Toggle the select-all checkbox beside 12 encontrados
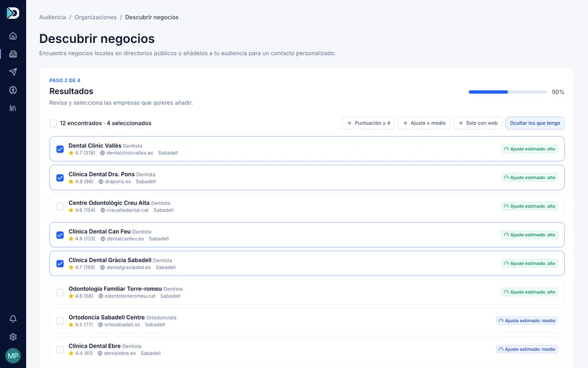 pyautogui.click(x=53, y=123)
